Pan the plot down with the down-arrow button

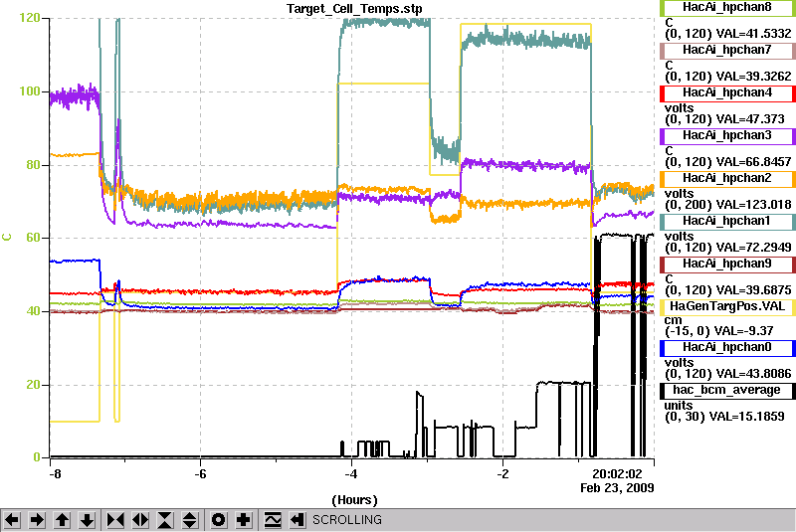tap(88, 520)
